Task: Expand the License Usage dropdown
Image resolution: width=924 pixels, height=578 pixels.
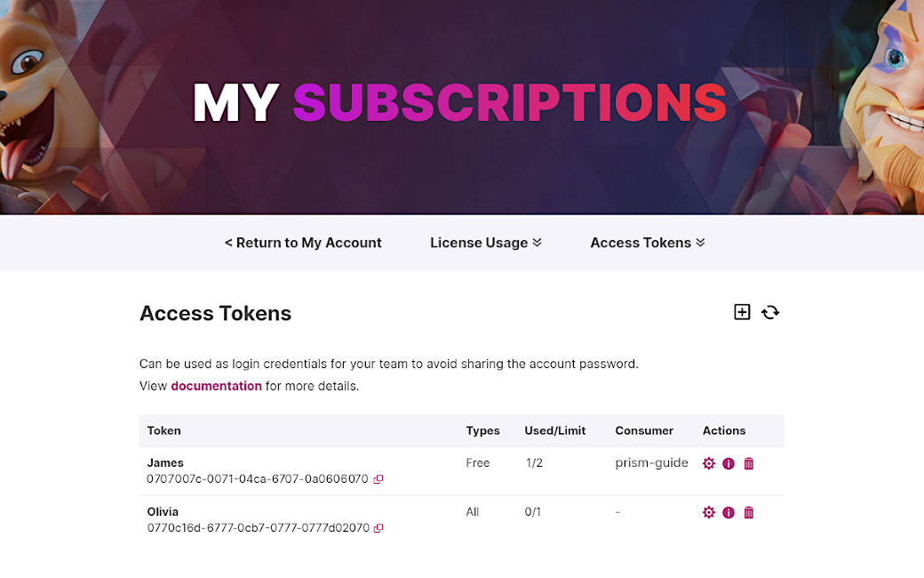Action: [x=485, y=242]
